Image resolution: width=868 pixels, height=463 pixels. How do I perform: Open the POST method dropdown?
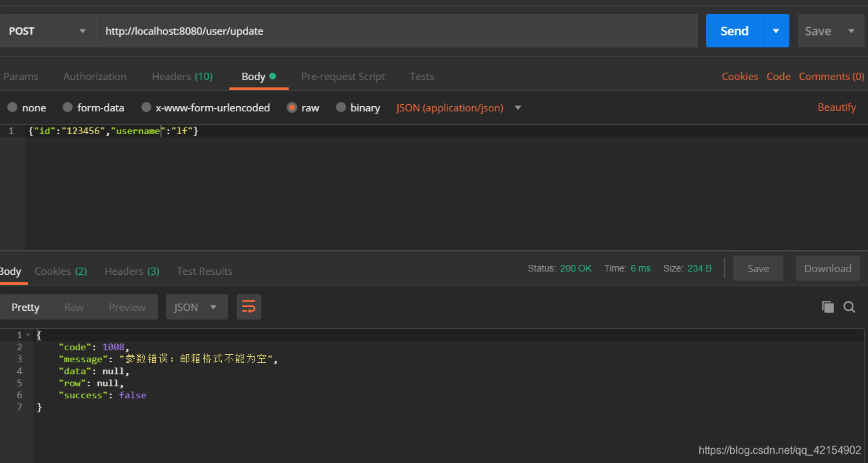tap(47, 31)
